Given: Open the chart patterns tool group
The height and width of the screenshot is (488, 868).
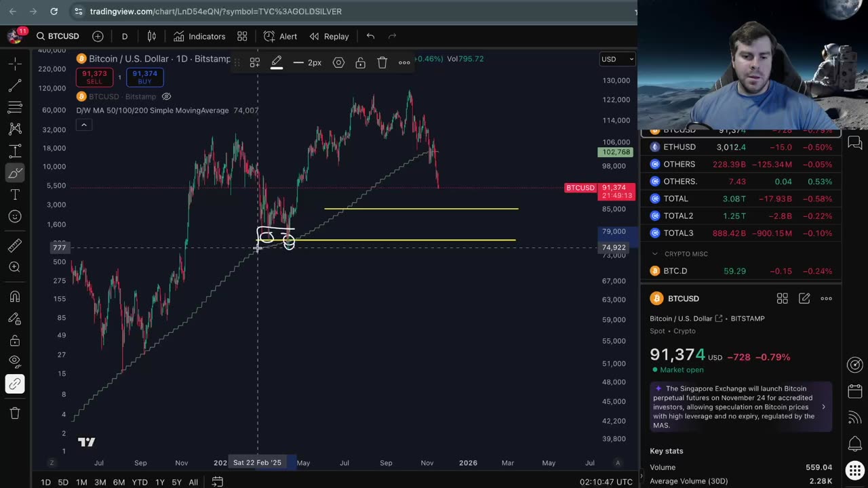Looking at the screenshot, I should [14, 129].
